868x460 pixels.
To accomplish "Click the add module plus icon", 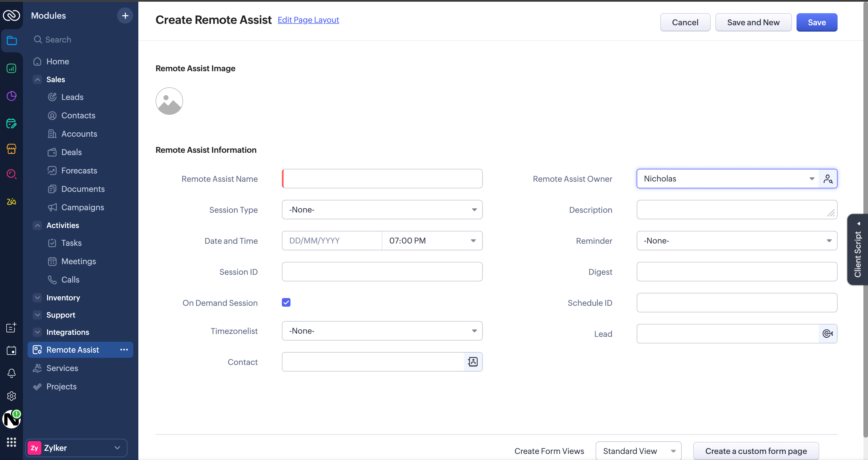I will pyautogui.click(x=125, y=16).
